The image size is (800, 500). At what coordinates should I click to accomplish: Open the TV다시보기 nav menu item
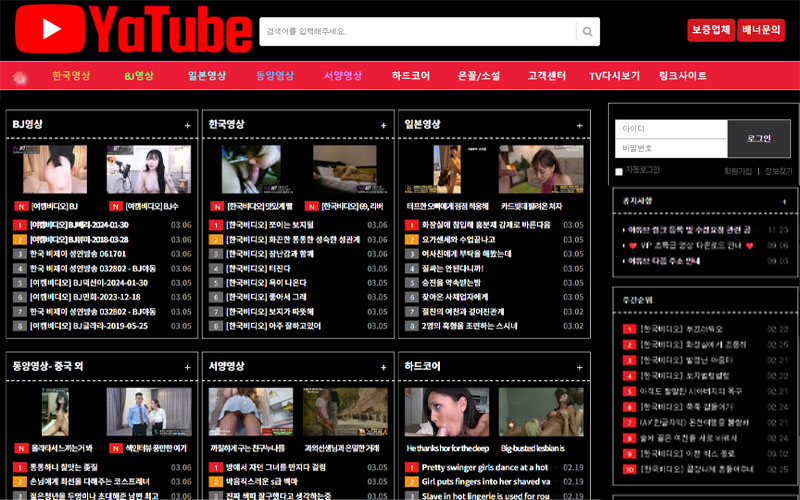pos(614,76)
